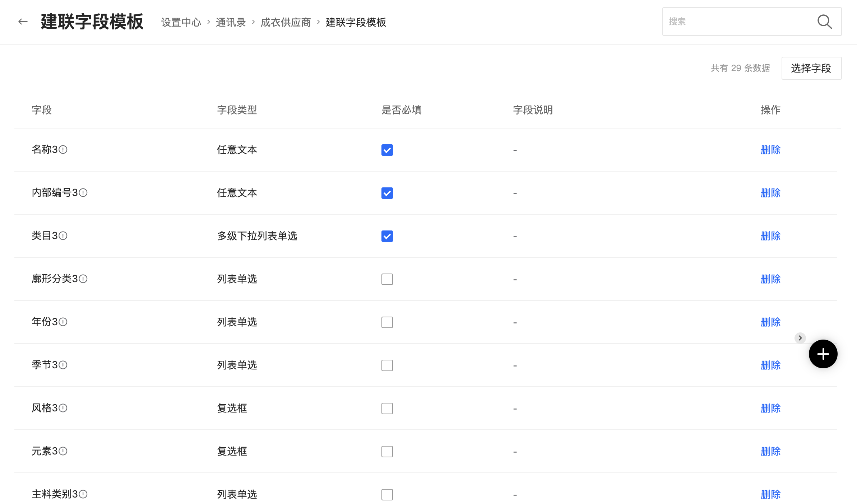Uncheck required checkbox for 名称3
Image resolution: width=857 pixels, height=504 pixels.
click(x=387, y=150)
